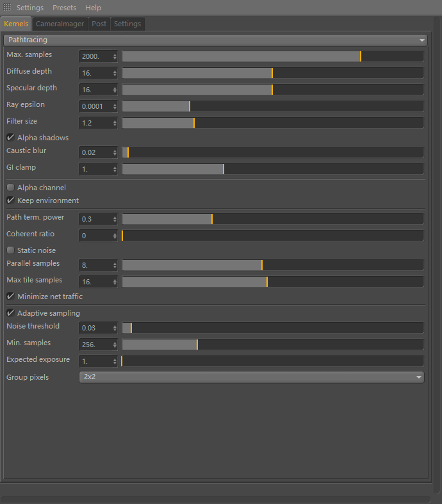
Task: Click the Max tile samples stepper arrows
Action: pos(115,282)
